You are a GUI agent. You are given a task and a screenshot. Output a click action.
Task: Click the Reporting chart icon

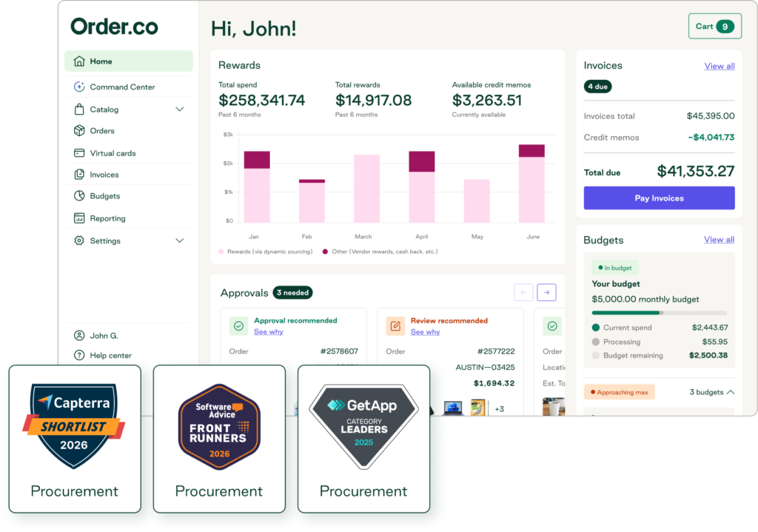click(79, 218)
